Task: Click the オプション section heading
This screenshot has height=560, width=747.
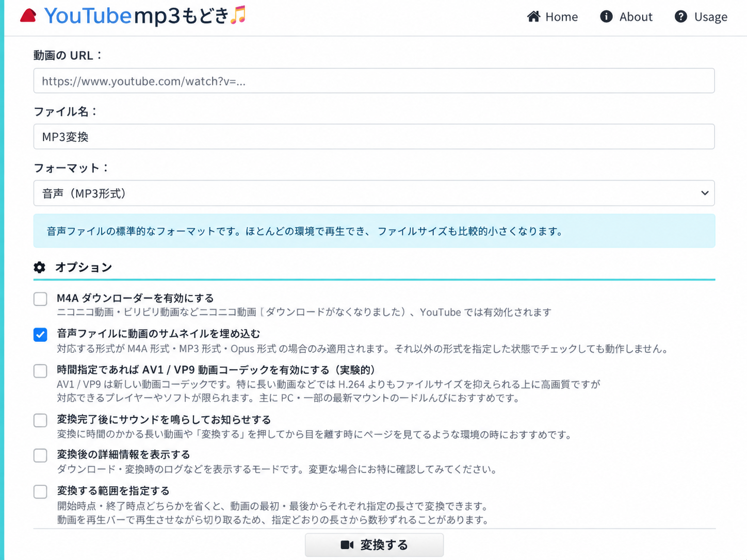Action: pos(84,267)
